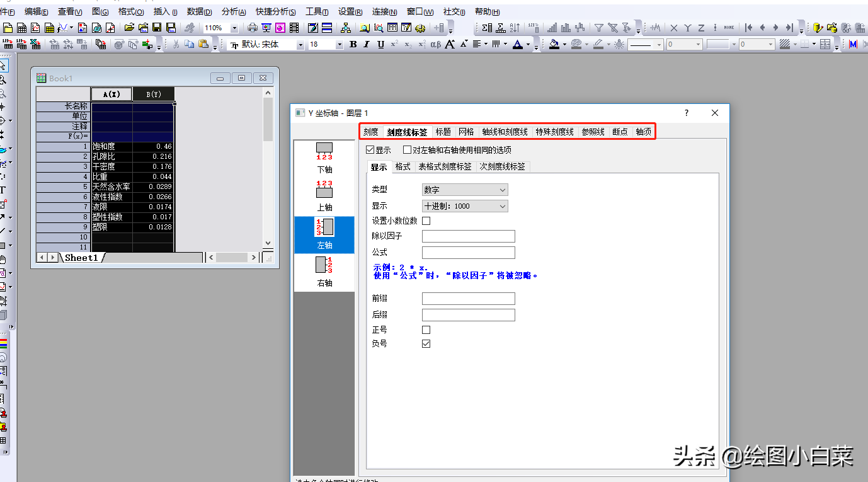Enable 对左轴和右轴使用相同的选项 checkbox
868x482 pixels.
pos(407,150)
